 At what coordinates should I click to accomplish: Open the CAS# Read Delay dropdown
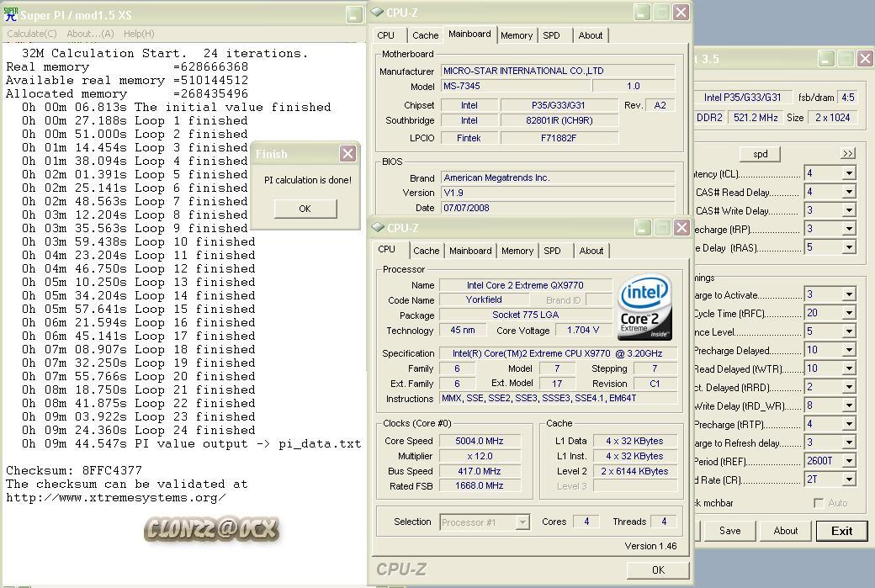click(x=849, y=192)
